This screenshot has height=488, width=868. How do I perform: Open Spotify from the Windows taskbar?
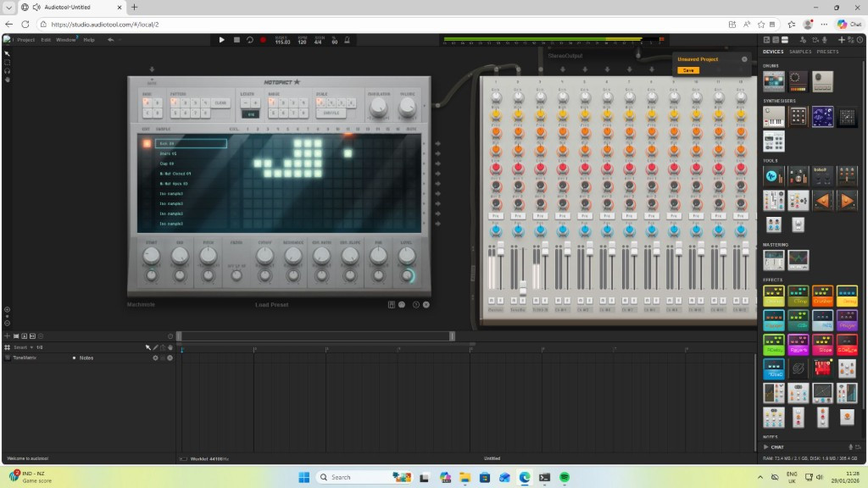pos(565,477)
